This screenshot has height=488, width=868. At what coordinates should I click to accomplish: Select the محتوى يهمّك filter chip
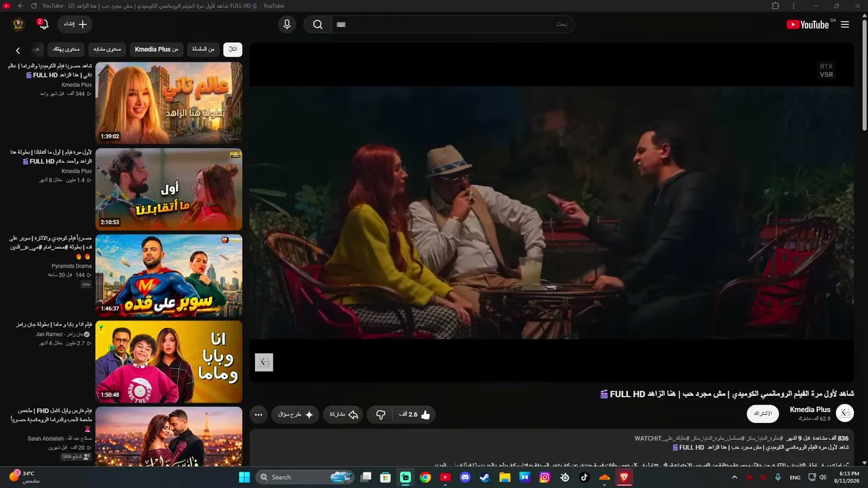pos(66,49)
